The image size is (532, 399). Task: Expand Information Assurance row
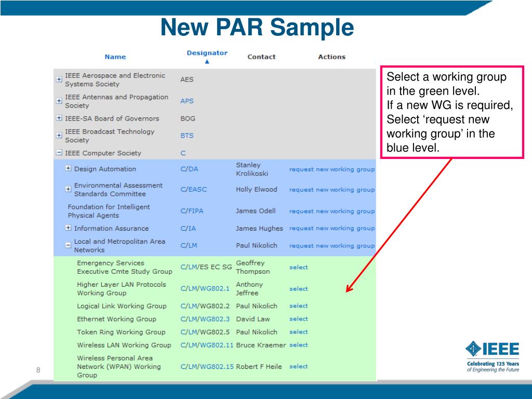[68, 228]
